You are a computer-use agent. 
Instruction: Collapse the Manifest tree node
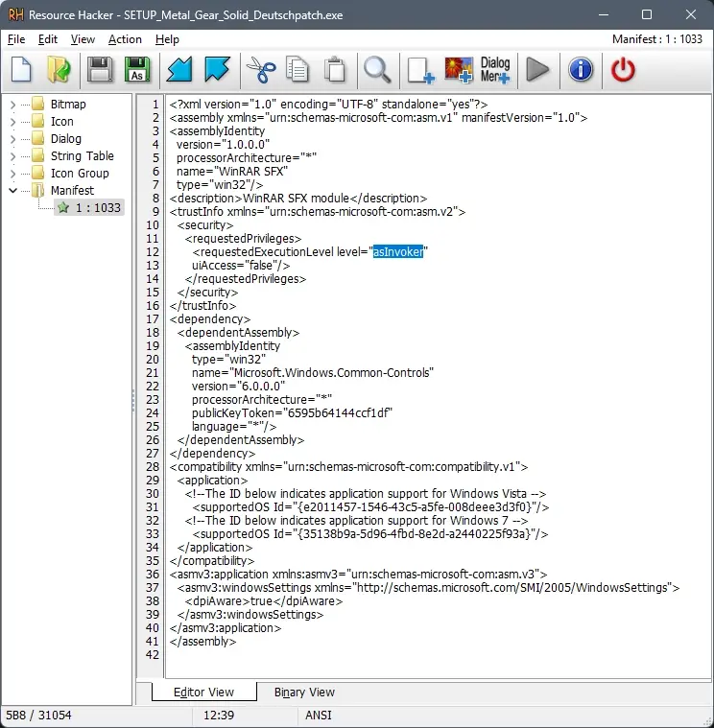13,190
